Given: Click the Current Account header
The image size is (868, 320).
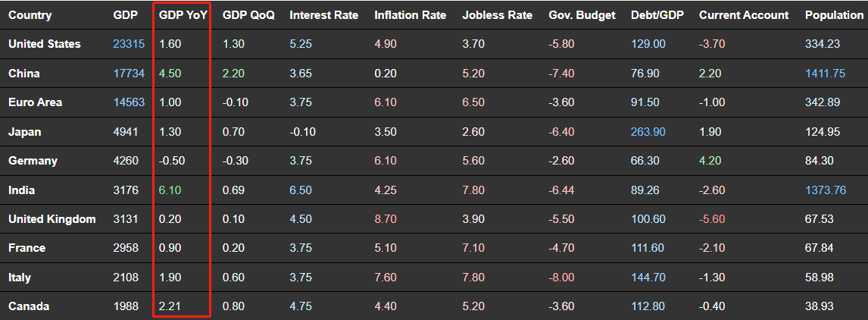Looking at the screenshot, I should point(743,15).
